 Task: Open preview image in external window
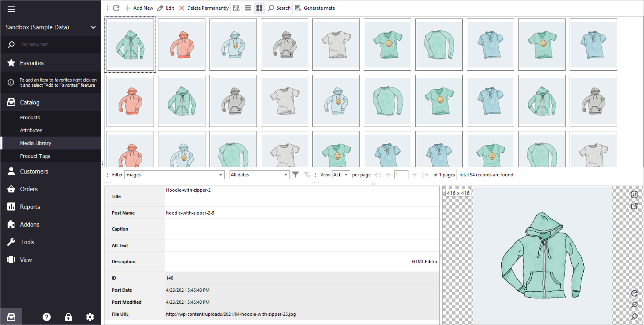[634, 206]
